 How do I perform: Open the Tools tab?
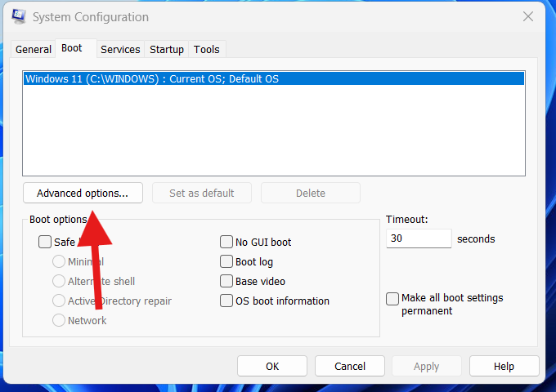point(207,49)
